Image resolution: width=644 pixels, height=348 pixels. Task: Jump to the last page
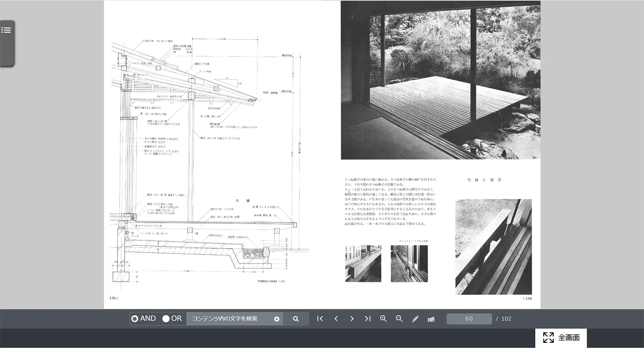367,319
